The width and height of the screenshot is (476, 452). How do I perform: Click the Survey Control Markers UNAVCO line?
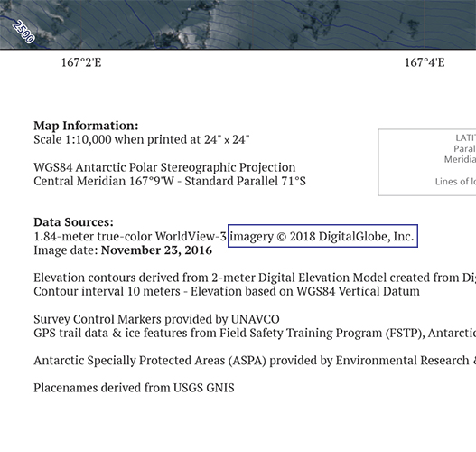156,319
